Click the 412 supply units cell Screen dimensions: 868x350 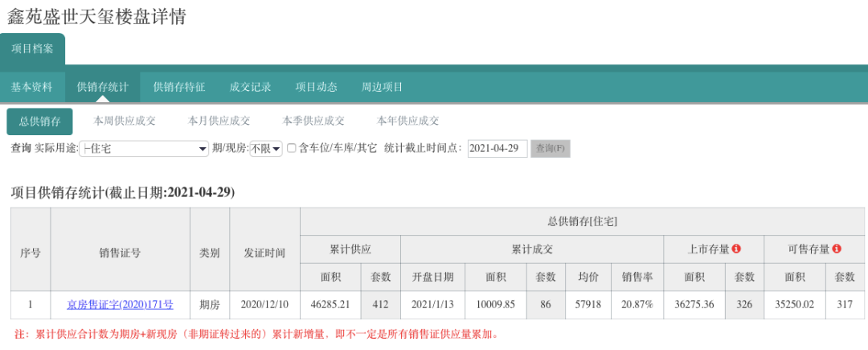click(x=381, y=305)
